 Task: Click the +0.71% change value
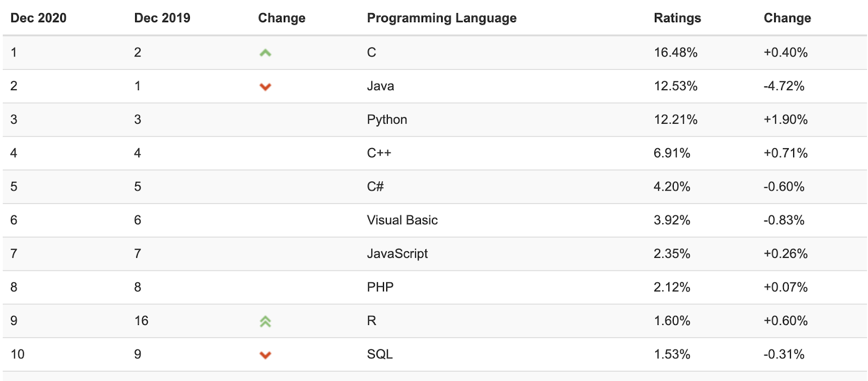[x=786, y=153]
